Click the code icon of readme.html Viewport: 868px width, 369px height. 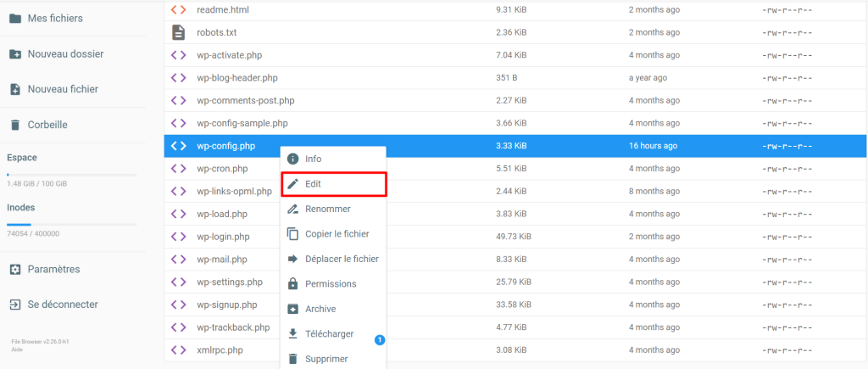[x=178, y=9]
